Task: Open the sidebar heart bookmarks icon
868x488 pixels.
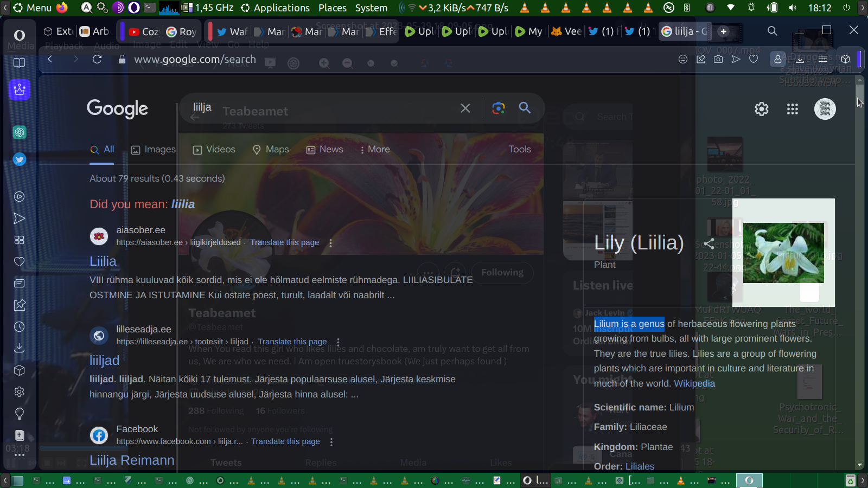Action: 20,262
